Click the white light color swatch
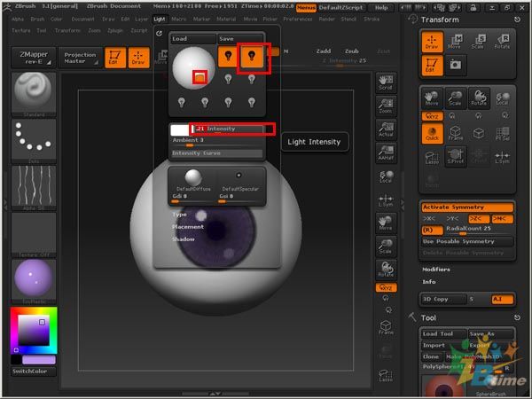This screenshot has width=532, height=399. pos(180,129)
